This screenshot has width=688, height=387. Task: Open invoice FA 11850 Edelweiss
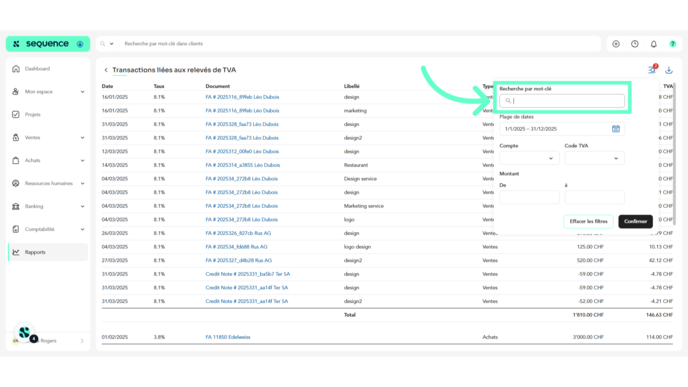tap(228, 337)
